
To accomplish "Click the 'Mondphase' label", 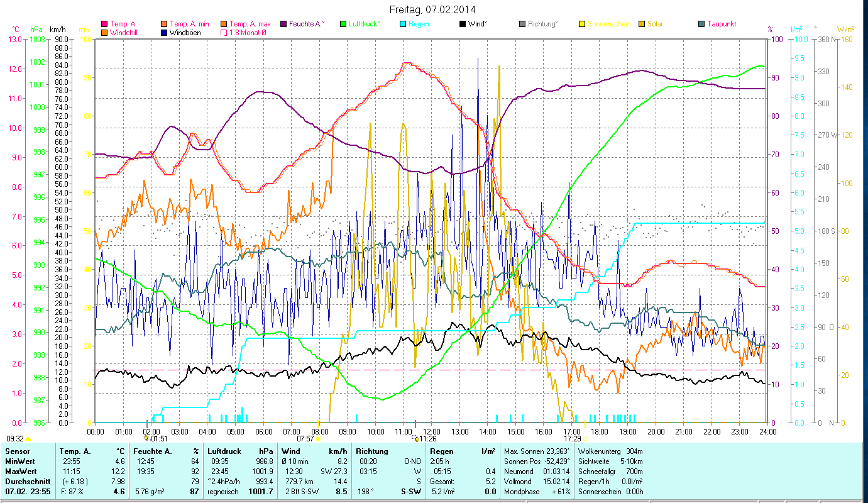I will pos(521,492).
